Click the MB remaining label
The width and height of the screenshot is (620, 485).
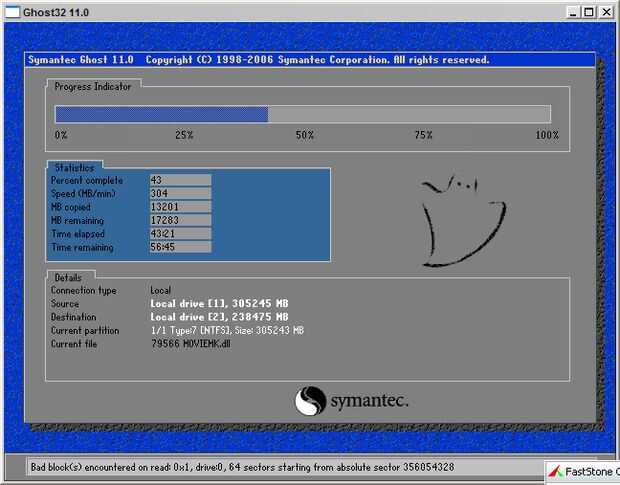tap(78, 221)
